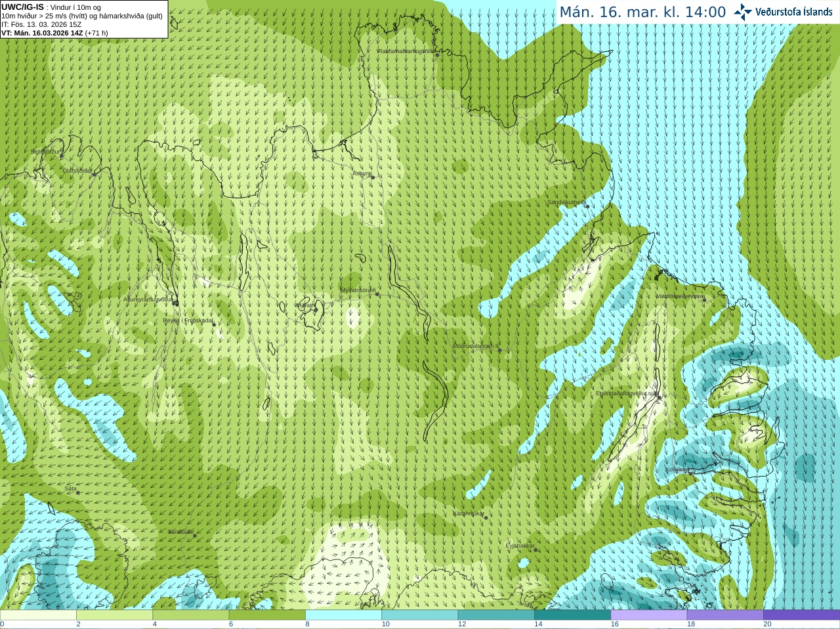
Task: Click the Mývatnsöræfi station label
Action: pyautogui.click(x=358, y=290)
